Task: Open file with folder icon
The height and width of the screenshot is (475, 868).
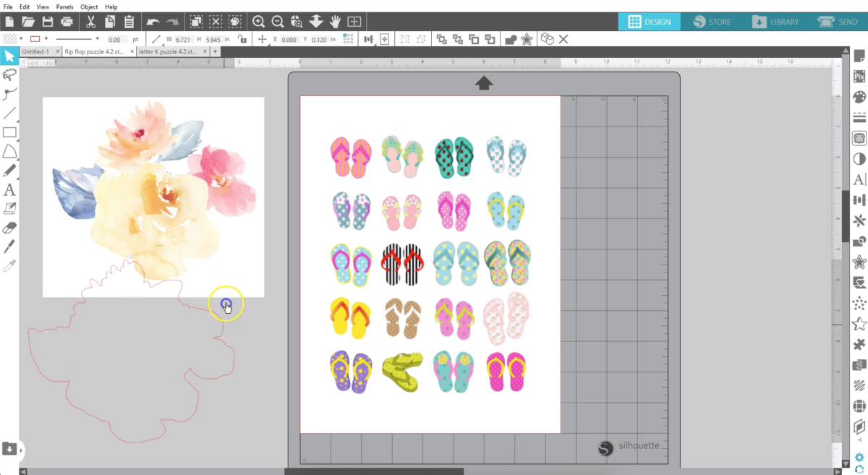Action: (x=28, y=22)
